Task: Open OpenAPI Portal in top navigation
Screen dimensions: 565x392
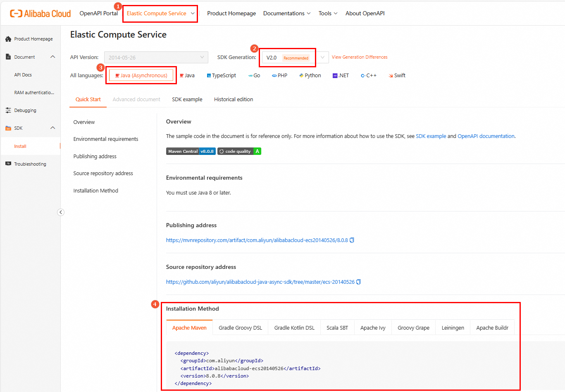Action: [x=99, y=14]
